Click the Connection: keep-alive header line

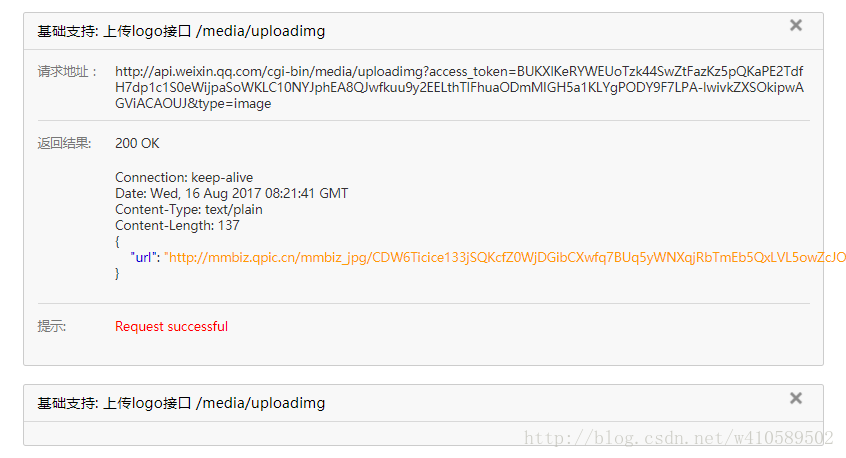tap(184, 178)
